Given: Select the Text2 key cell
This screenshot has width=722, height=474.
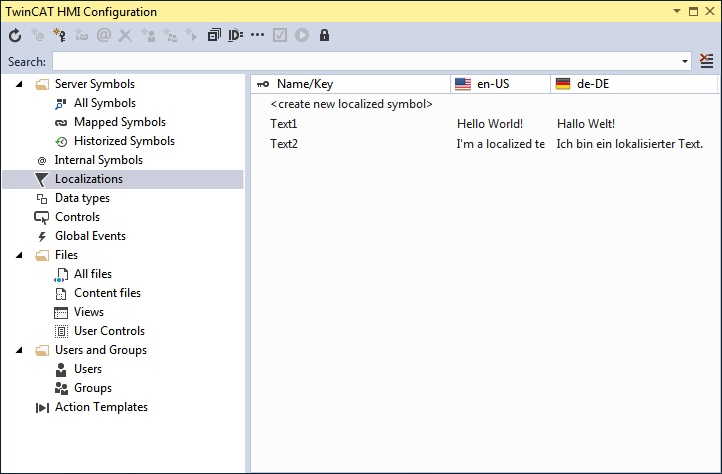Looking at the screenshot, I should (x=284, y=144).
